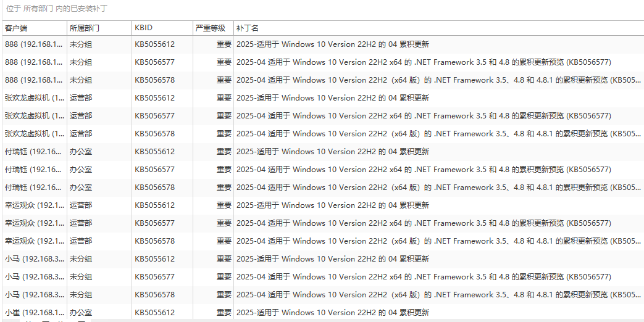Click 重要 in 888's KB5056578 row
Screen dimensions: 644x322
224,80
